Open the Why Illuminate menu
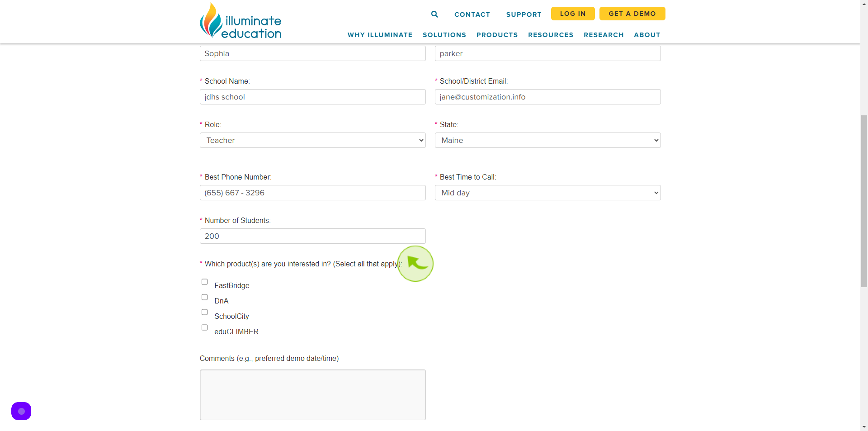Screen dimensions: 868x431 coord(380,35)
